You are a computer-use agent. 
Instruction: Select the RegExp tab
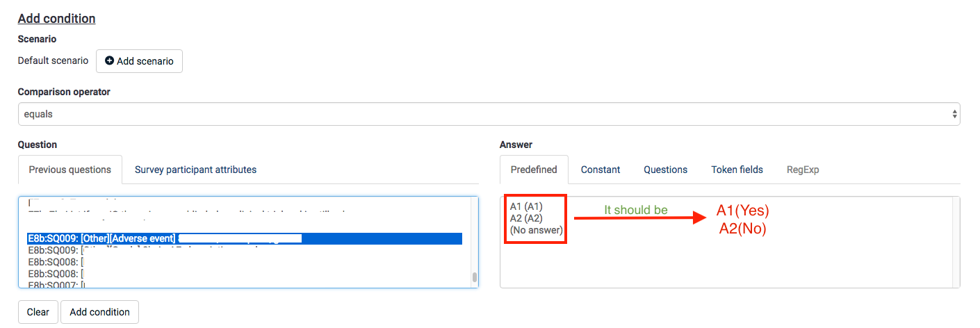(803, 170)
